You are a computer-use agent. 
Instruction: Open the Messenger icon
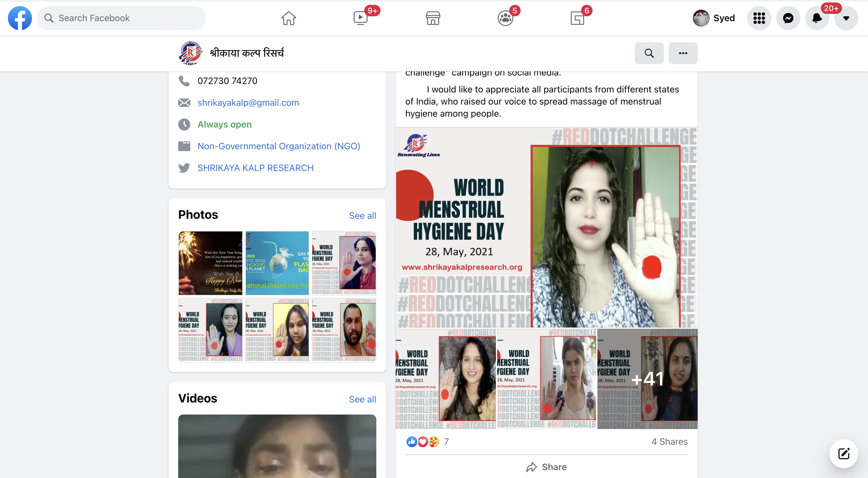pos(788,18)
